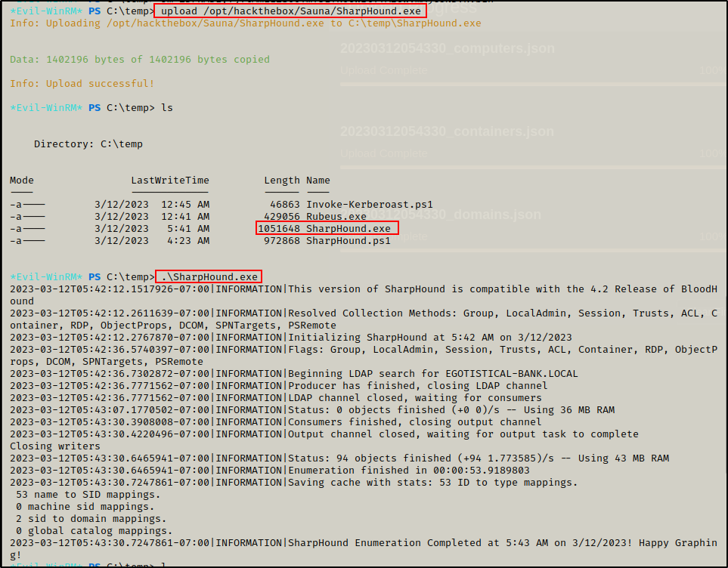Click file length value 972868

point(282,240)
